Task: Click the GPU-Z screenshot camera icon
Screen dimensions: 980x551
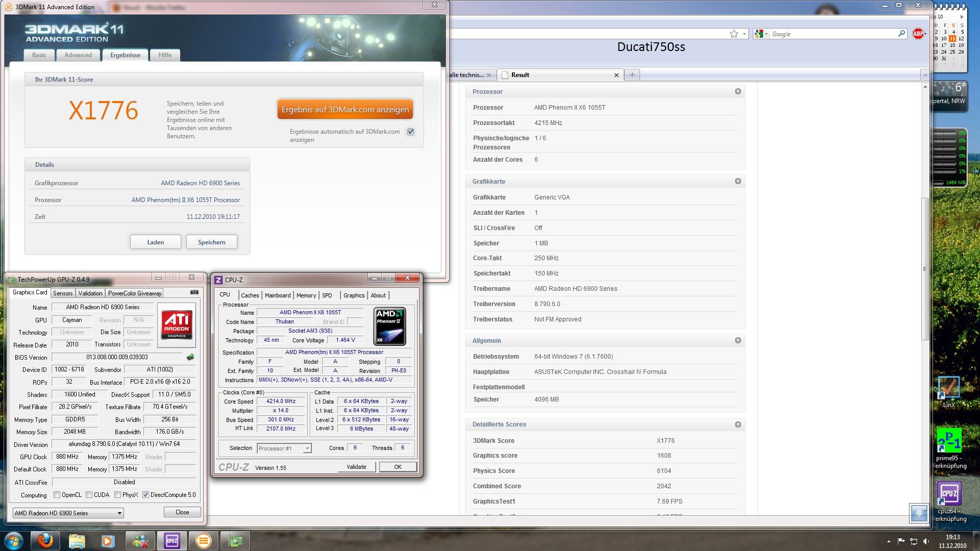Action: tap(194, 292)
